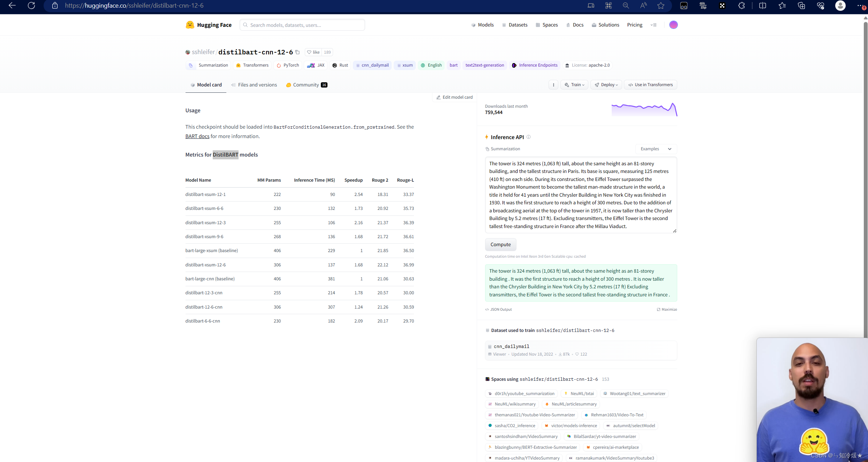Open the Deploy dropdown

coord(606,85)
